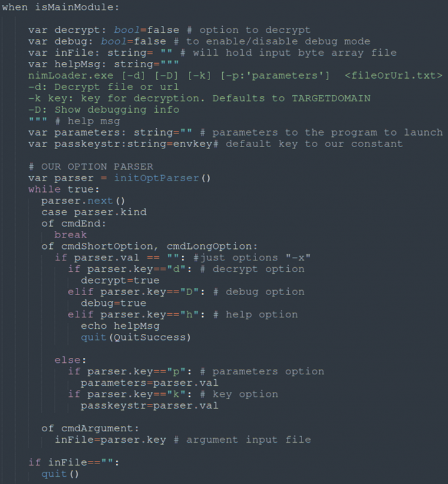Click 'cmdLongOption' in the of clause
448x484 pixels.
tap(209, 247)
